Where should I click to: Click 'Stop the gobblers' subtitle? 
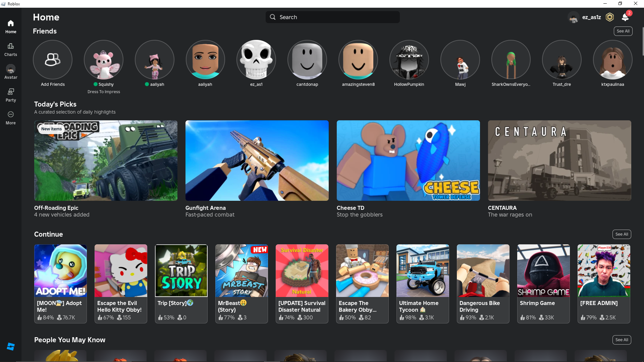coord(360,215)
